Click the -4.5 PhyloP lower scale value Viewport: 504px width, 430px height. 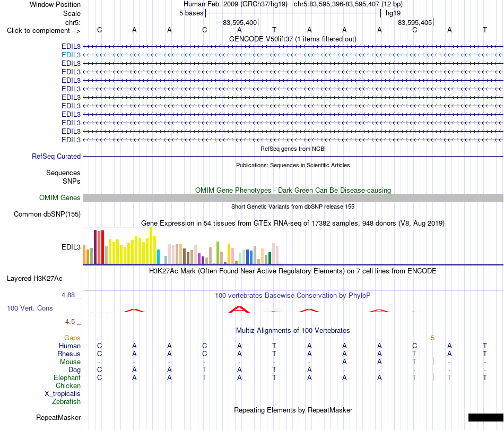pos(69,322)
